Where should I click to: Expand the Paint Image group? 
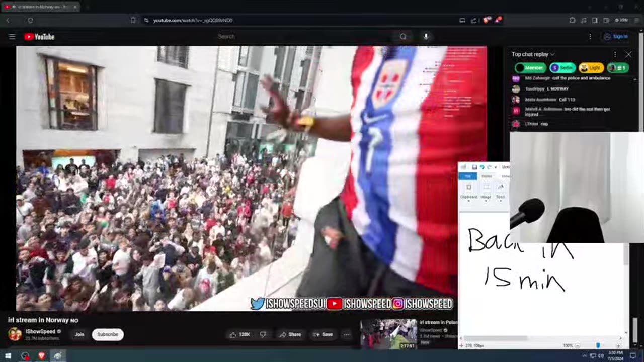[x=486, y=191]
